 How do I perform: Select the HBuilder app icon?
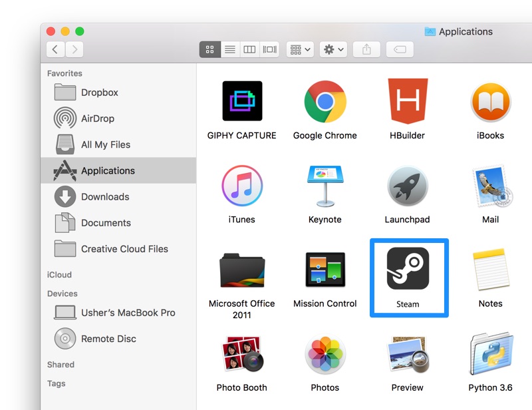tap(408, 101)
